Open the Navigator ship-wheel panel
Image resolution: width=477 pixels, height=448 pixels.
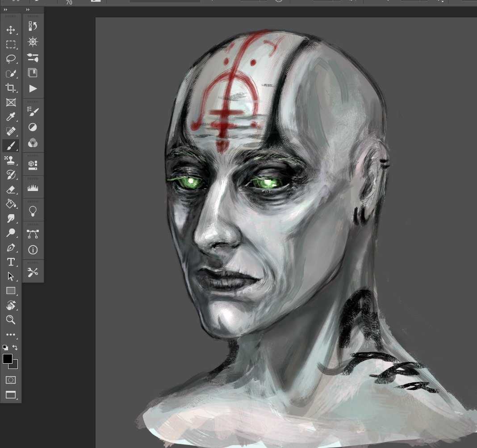[x=33, y=41]
